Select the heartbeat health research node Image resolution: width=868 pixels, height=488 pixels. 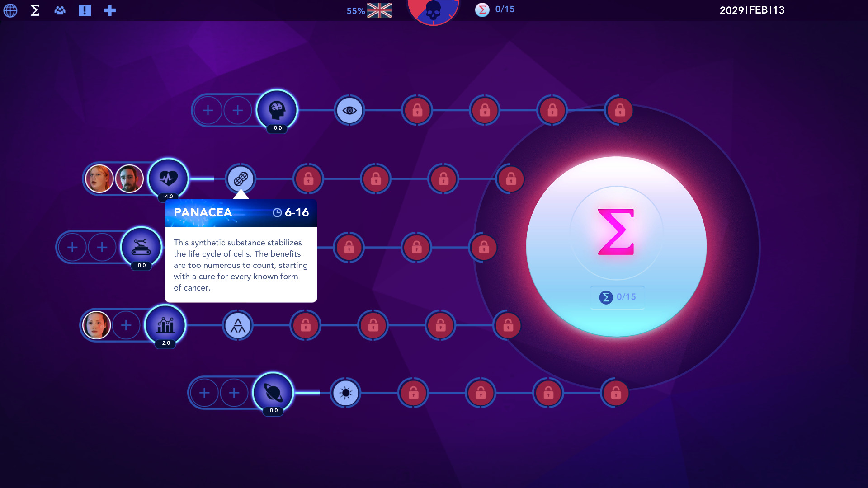click(x=168, y=178)
